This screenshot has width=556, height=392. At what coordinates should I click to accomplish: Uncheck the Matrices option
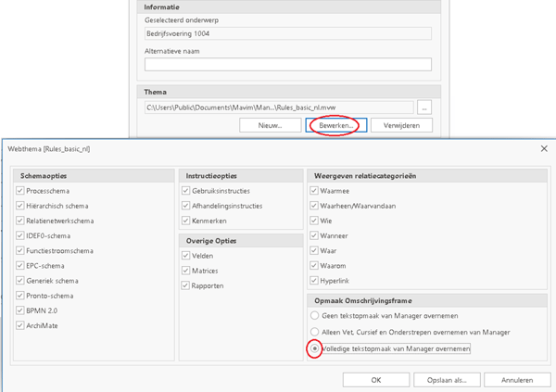[x=186, y=271]
